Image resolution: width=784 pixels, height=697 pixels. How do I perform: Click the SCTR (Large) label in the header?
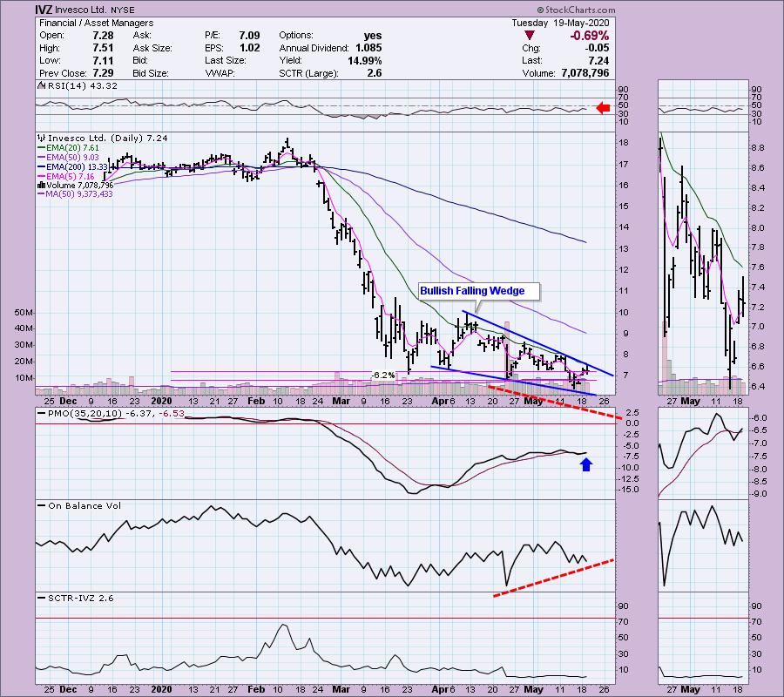pos(308,73)
